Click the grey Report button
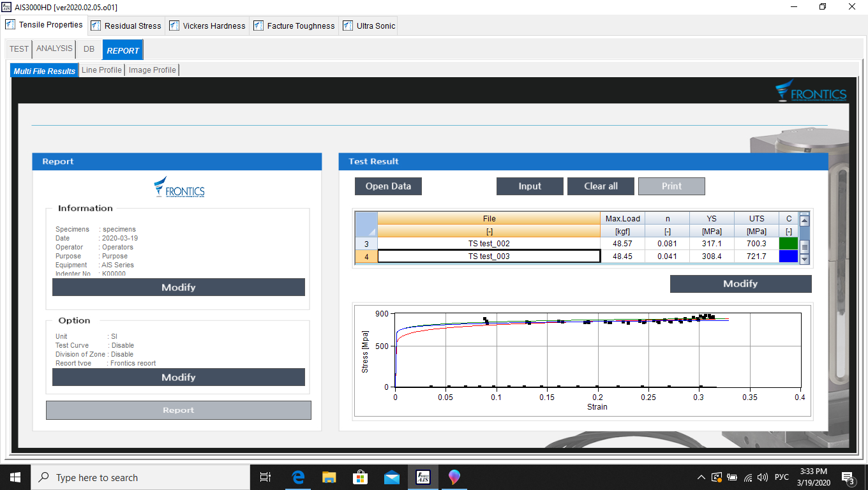The height and width of the screenshot is (490, 868). tap(179, 410)
